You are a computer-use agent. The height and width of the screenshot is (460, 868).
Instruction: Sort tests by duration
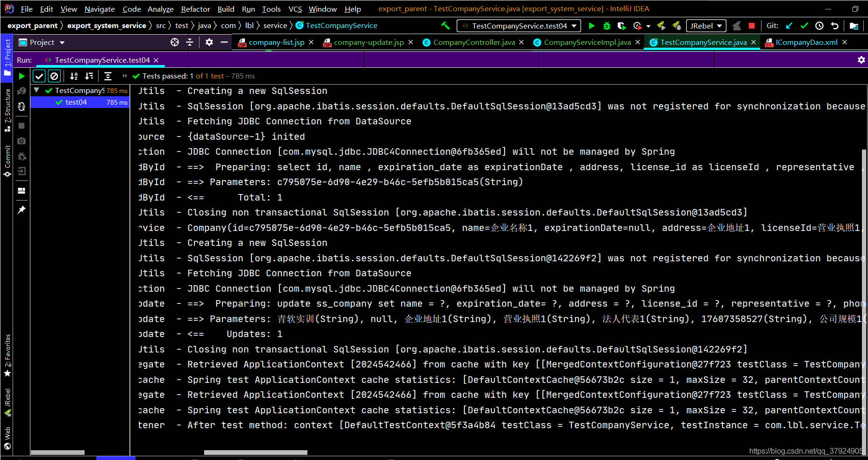click(89, 76)
